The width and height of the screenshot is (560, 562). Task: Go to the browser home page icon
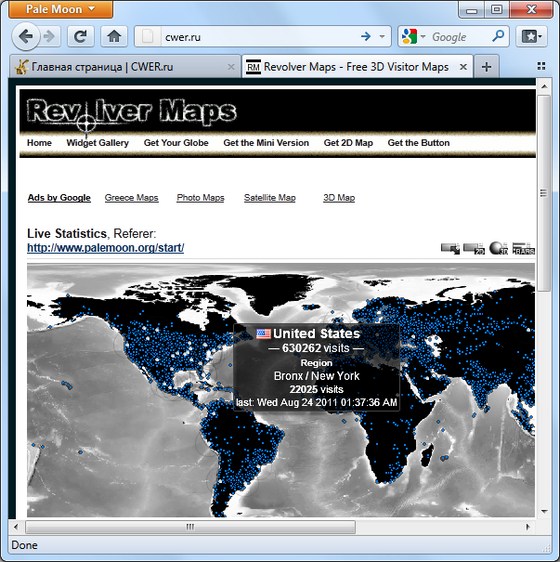click(x=114, y=37)
